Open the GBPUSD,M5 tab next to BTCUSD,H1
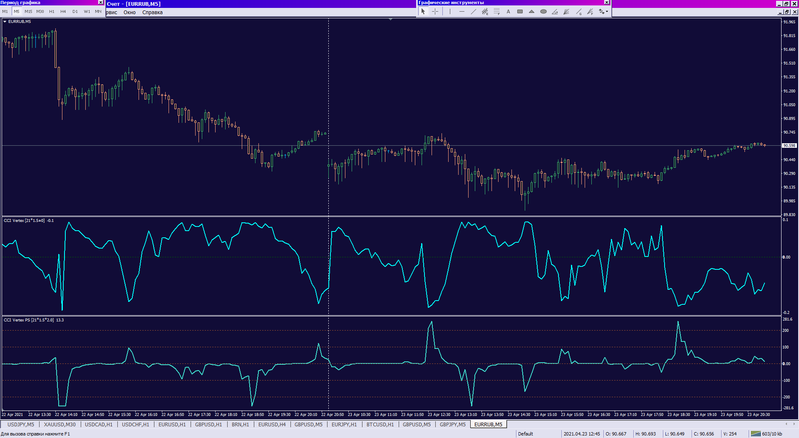Screen dimensions: 799x438 [x=416, y=424]
